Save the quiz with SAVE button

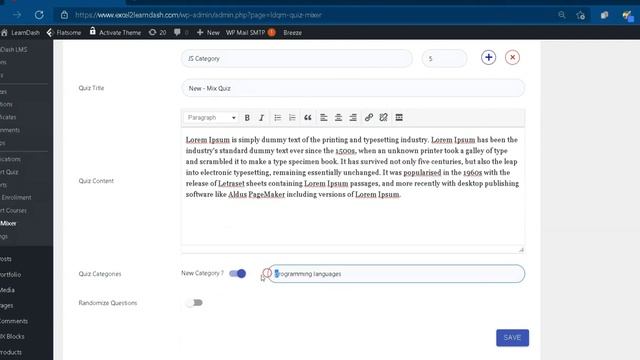tap(513, 338)
